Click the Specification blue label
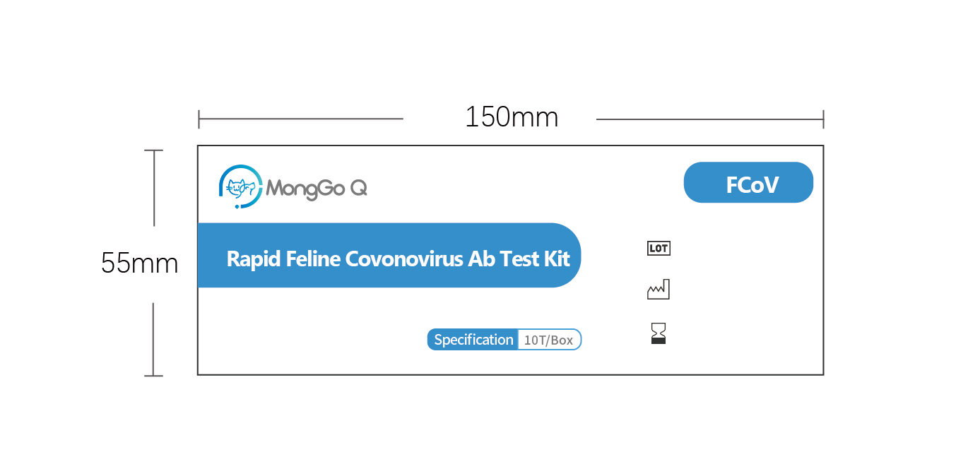The width and height of the screenshot is (980, 469). click(x=473, y=340)
